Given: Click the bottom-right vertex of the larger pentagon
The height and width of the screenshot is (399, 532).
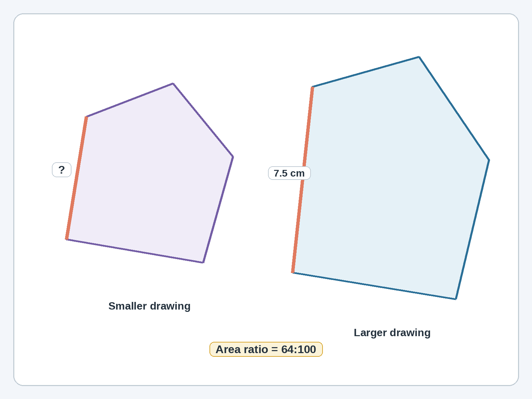Looking at the screenshot, I should (x=456, y=299).
